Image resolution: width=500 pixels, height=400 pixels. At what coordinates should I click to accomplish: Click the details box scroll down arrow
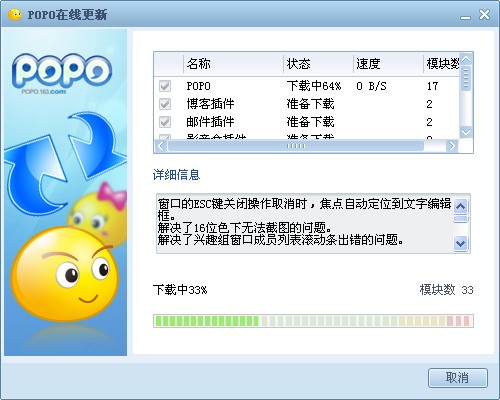click(x=461, y=243)
